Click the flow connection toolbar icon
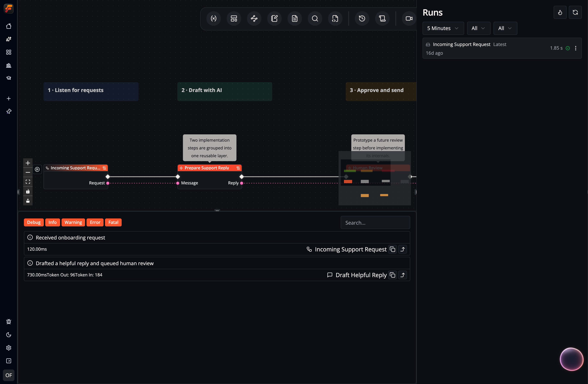588x384 pixels. (254, 18)
